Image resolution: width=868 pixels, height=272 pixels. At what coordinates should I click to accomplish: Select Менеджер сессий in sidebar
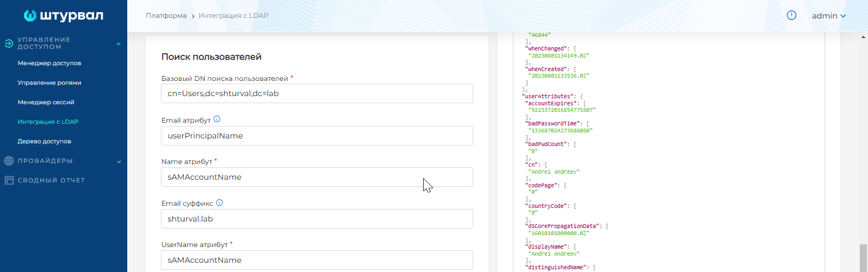pyautogui.click(x=46, y=102)
